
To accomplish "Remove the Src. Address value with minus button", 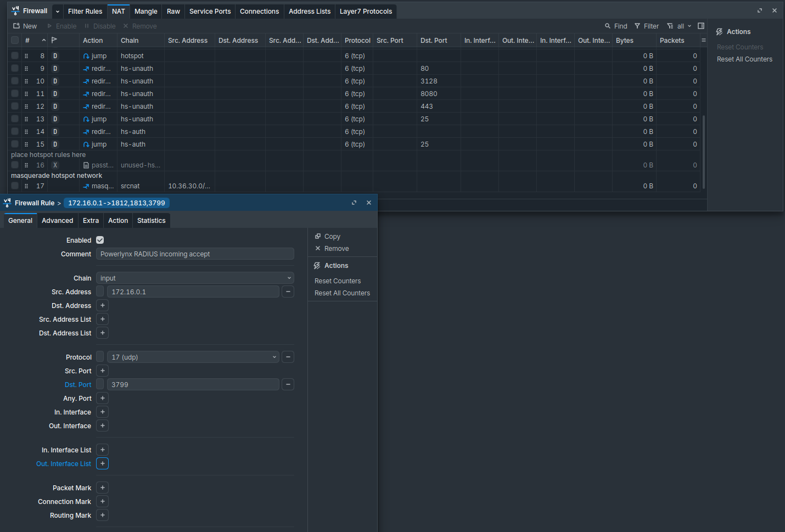I will coord(288,292).
